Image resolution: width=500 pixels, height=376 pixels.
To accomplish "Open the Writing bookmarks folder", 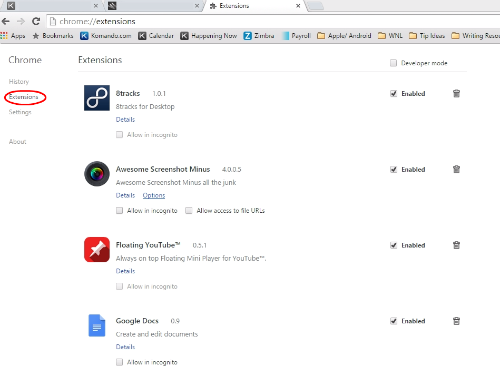I will pos(476,36).
